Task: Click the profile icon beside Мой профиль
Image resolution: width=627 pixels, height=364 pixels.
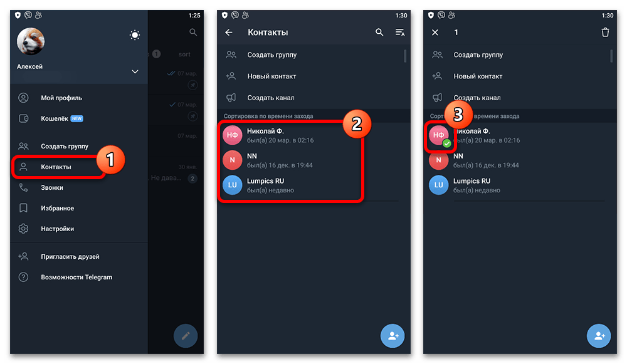Action: tap(24, 98)
